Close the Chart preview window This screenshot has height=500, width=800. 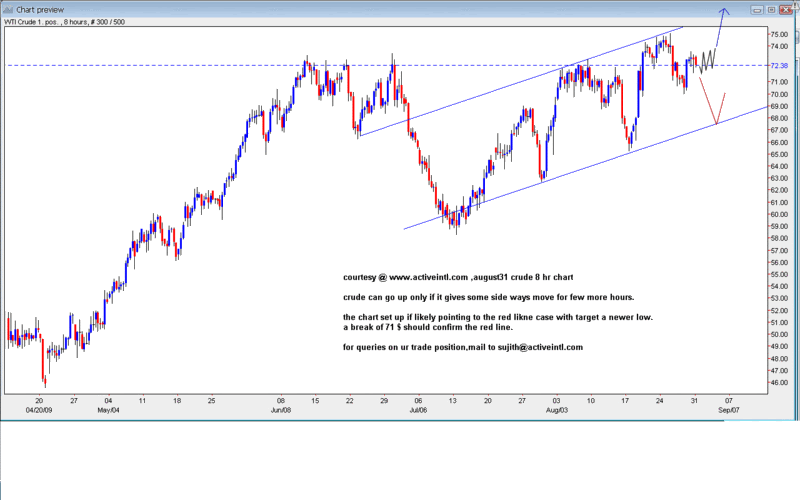(x=788, y=9)
